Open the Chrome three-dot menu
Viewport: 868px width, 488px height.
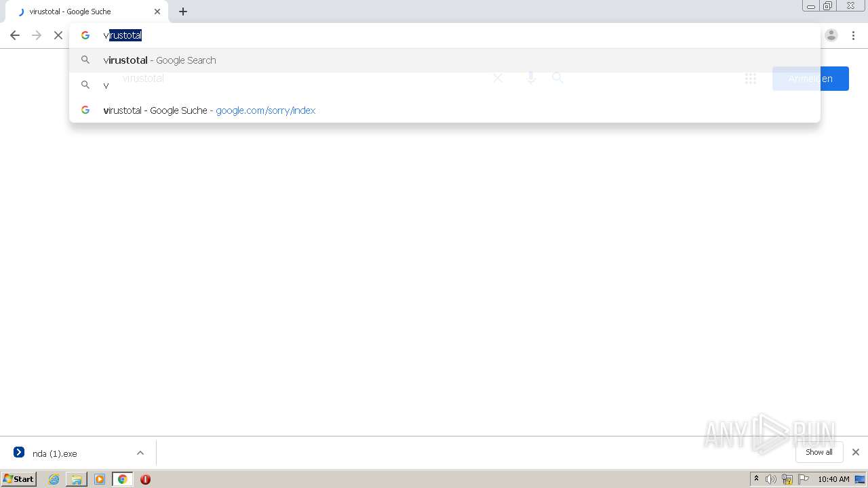pos(853,35)
